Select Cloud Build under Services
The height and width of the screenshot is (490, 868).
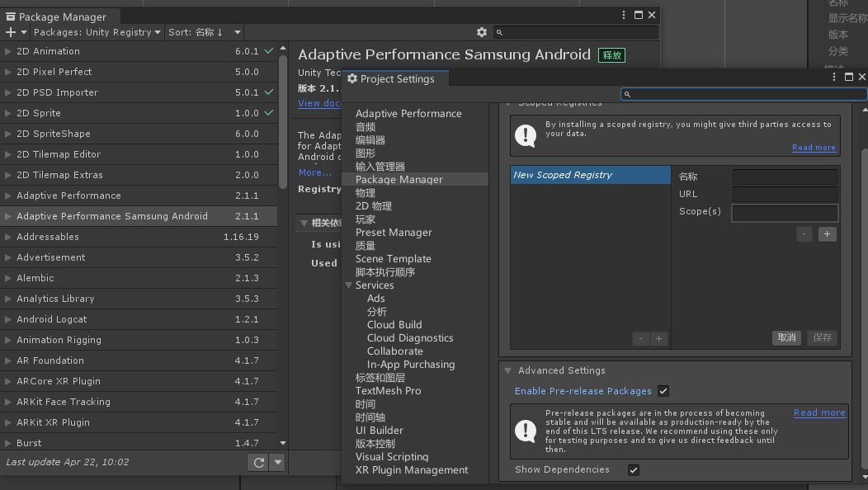click(394, 325)
